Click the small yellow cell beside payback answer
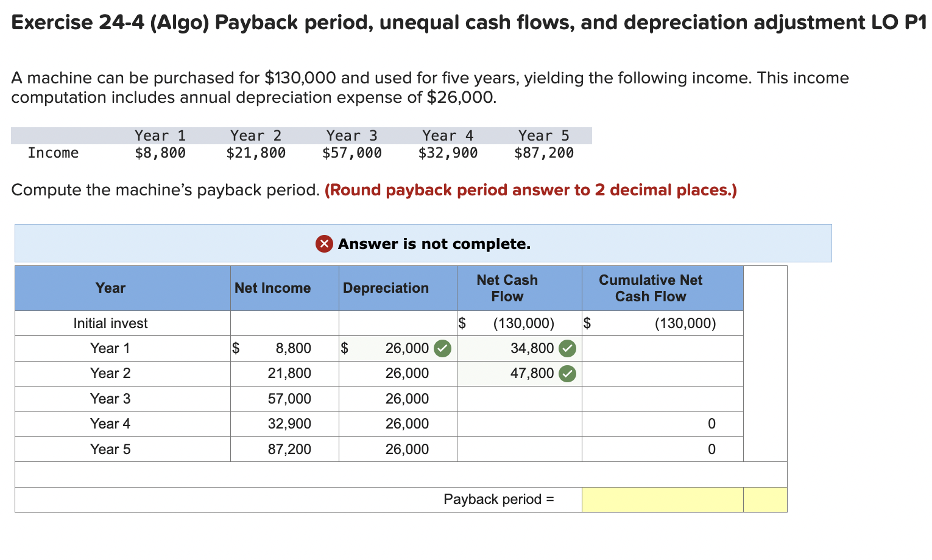This screenshot has height=560, width=932. pyautogui.click(x=766, y=499)
